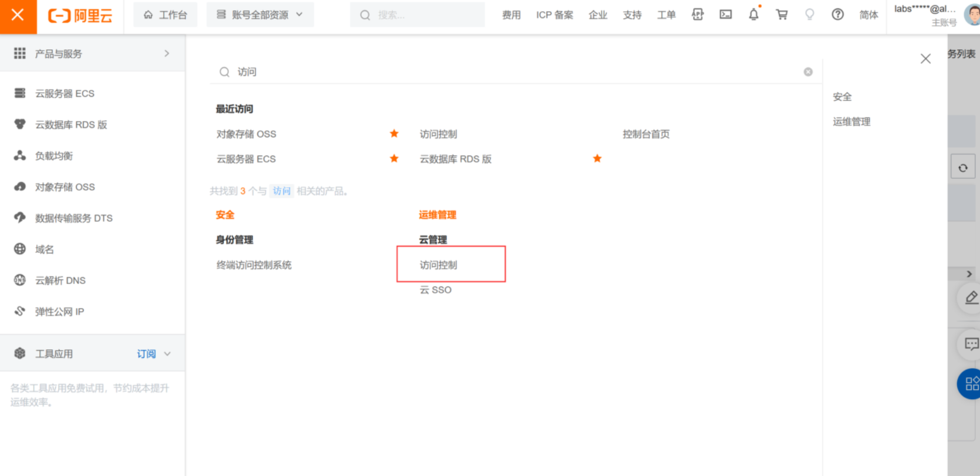Open recent 控制台首页 link
The height and width of the screenshot is (476, 980).
click(646, 134)
